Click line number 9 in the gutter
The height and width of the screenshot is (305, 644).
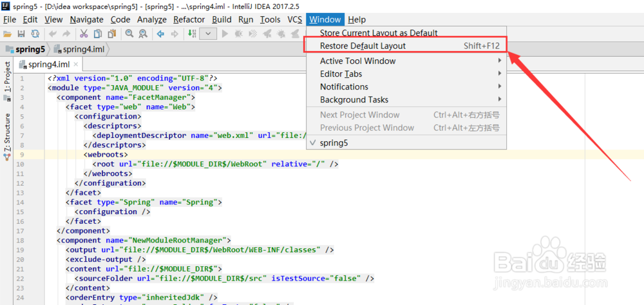pos(21,155)
